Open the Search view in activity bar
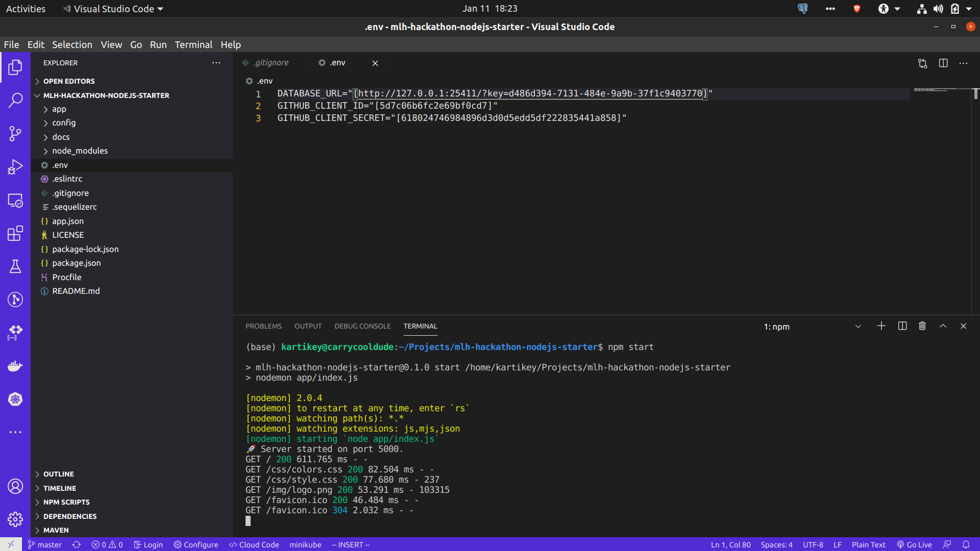 coord(15,101)
